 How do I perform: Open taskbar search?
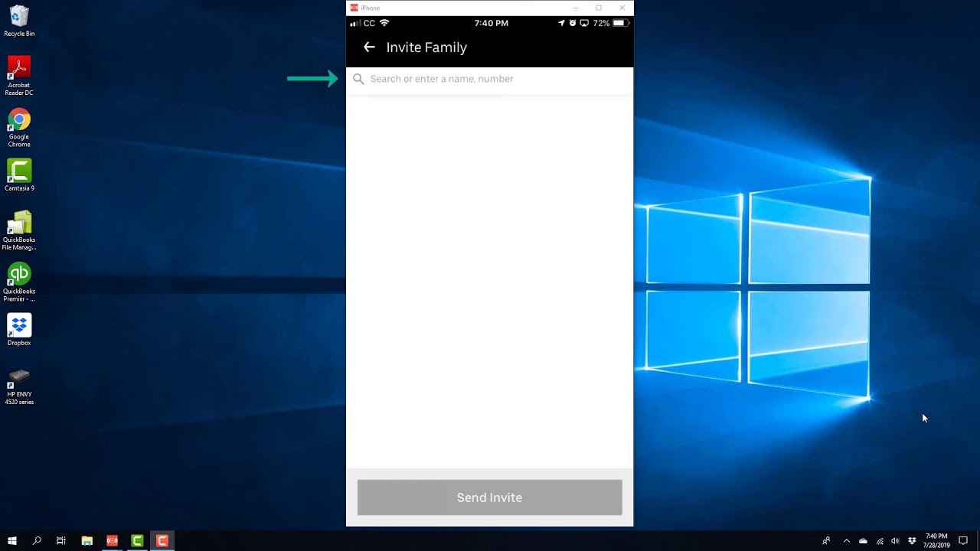point(37,541)
